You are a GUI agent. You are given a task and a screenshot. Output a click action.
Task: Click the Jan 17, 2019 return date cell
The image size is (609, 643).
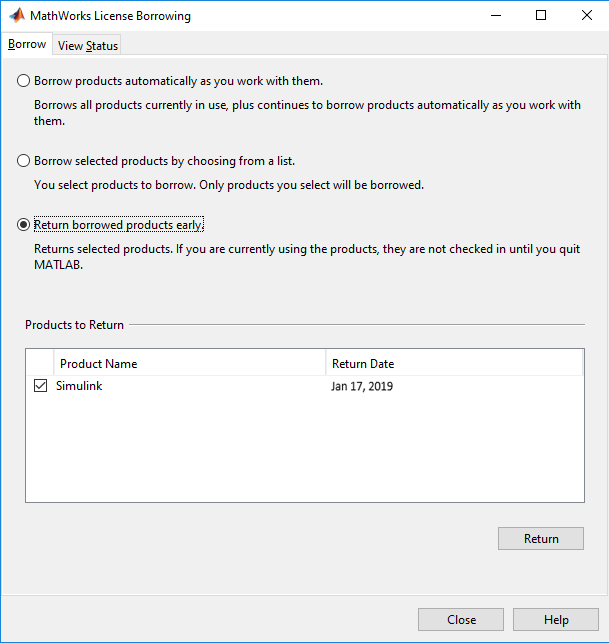(x=362, y=386)
